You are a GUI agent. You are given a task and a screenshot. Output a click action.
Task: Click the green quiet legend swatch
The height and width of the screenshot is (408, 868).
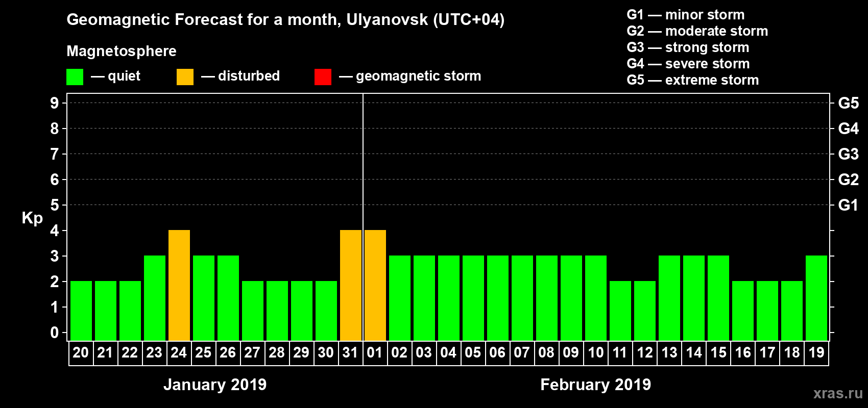click(x=75, y=77)
